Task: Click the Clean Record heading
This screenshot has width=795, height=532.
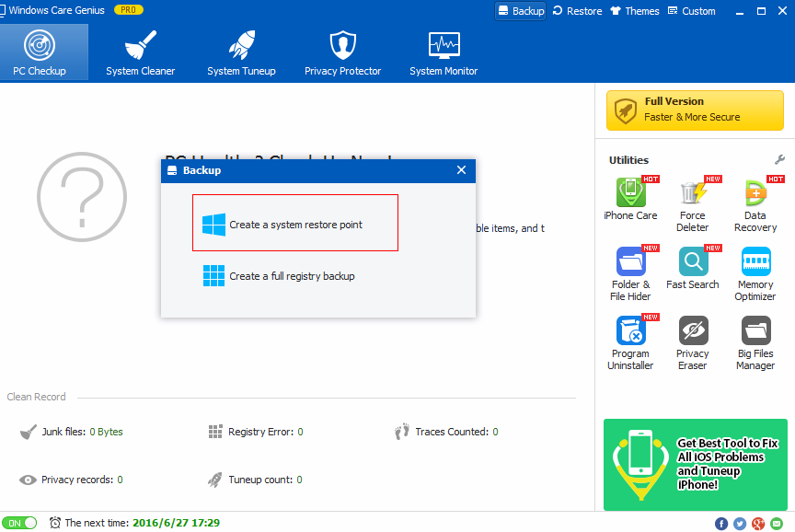Action: 36,397
